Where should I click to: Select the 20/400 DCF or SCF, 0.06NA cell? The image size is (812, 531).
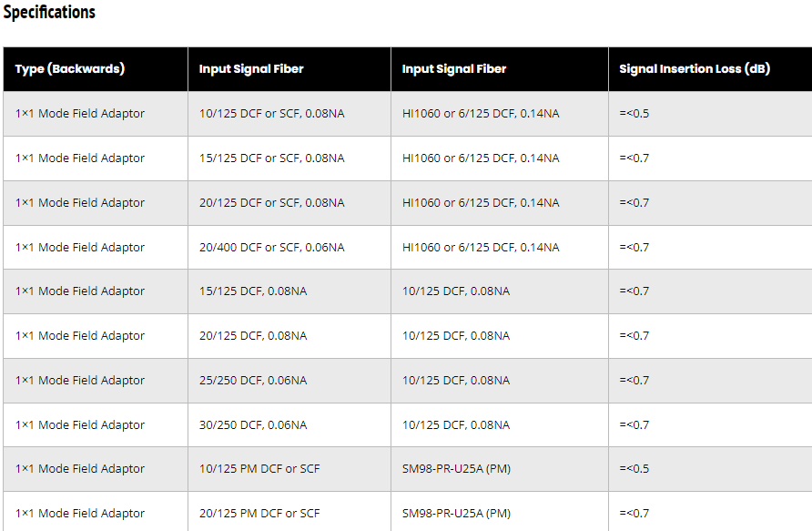pos(272,248)
